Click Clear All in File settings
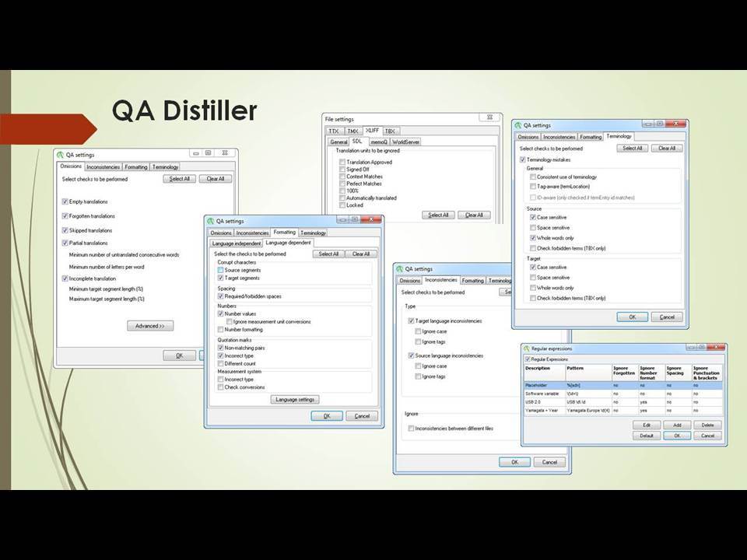The image size is (747, 560). [474, 215]
